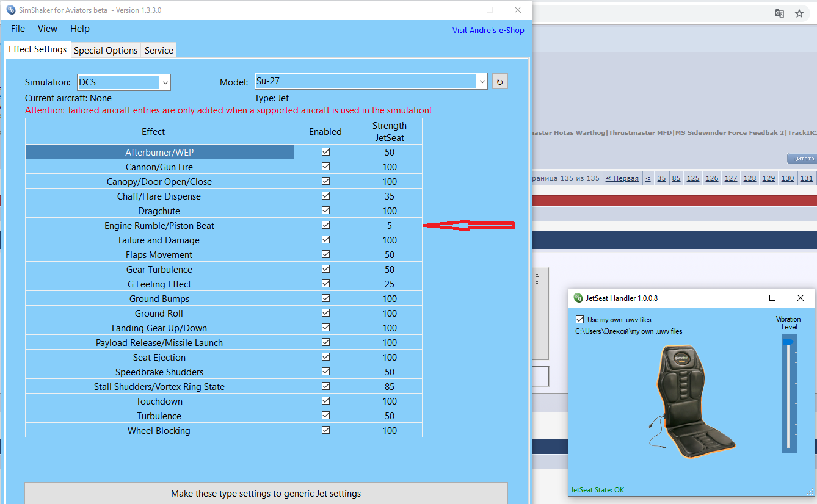Go to forum page 128 link
The image size is (817, 504).
[x=750, y=178]
